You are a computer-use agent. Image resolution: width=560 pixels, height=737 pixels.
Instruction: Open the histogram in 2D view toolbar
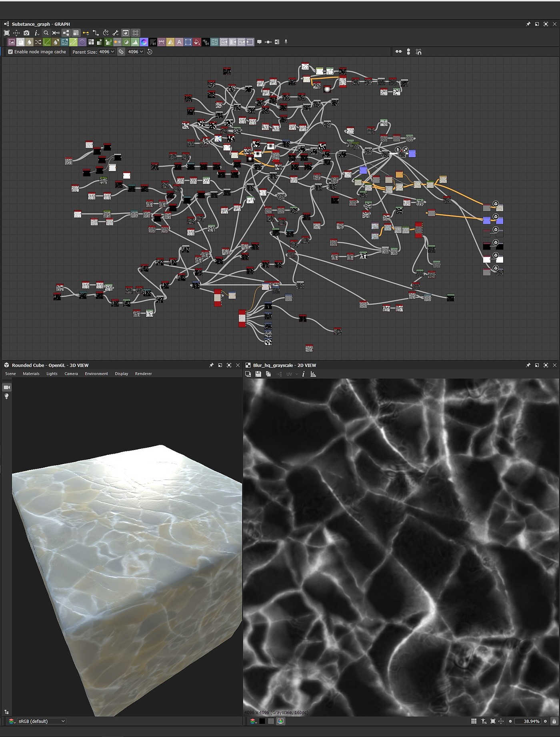(313, 374)
